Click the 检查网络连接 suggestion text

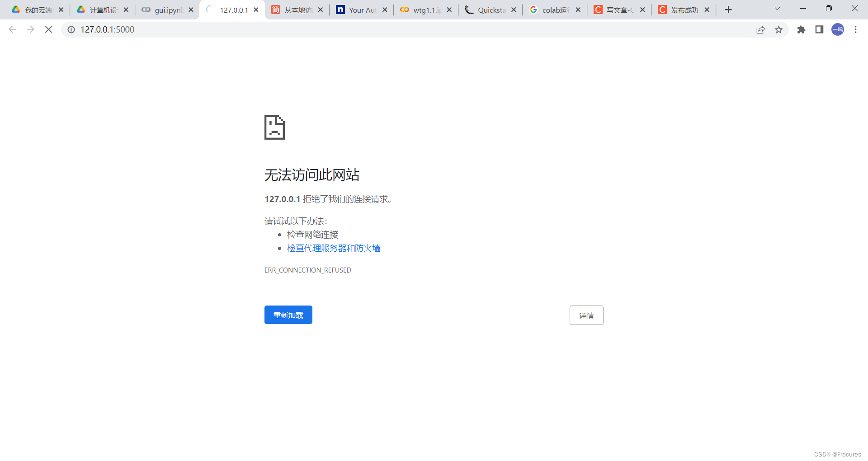(313, 235)
